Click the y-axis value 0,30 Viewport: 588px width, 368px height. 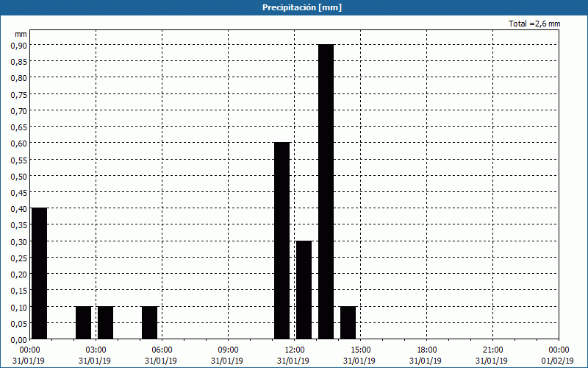pyautogui.click(x=19, y=242)
